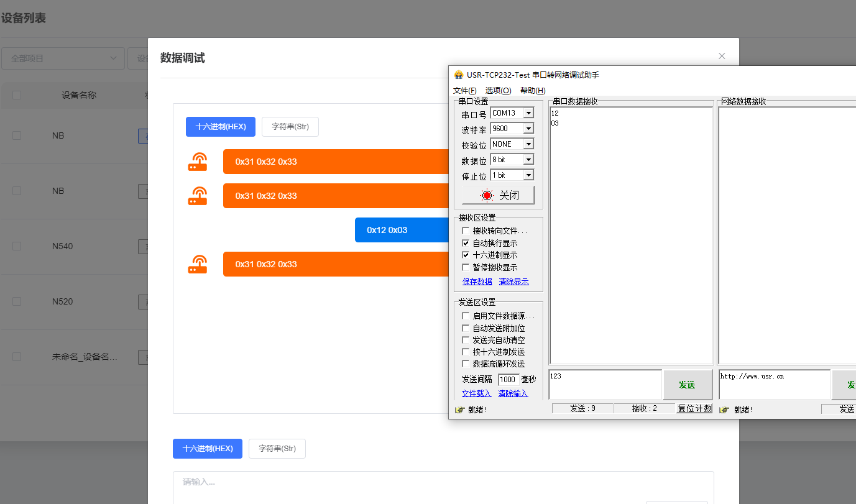Click the 请输入... debug input area
Screen dimensions: 856x504
click(443, 488)
